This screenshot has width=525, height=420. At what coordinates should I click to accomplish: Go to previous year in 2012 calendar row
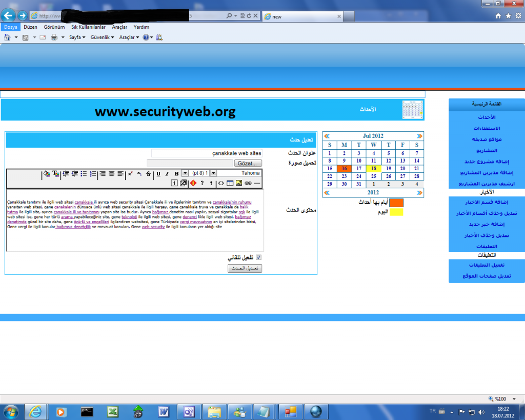pyautogui.click(x=327, y=193)
